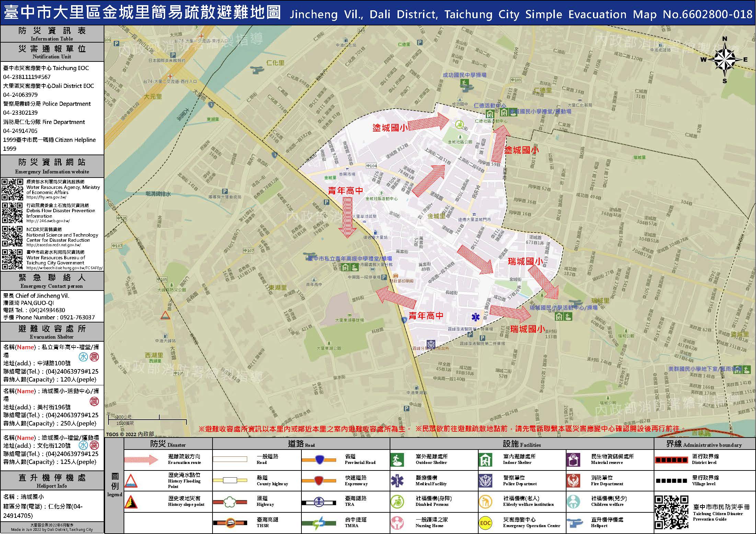This screenshot has width=756, height=534.
Task: Click the capacity text 250人(peple)
Action: [78, 423]
